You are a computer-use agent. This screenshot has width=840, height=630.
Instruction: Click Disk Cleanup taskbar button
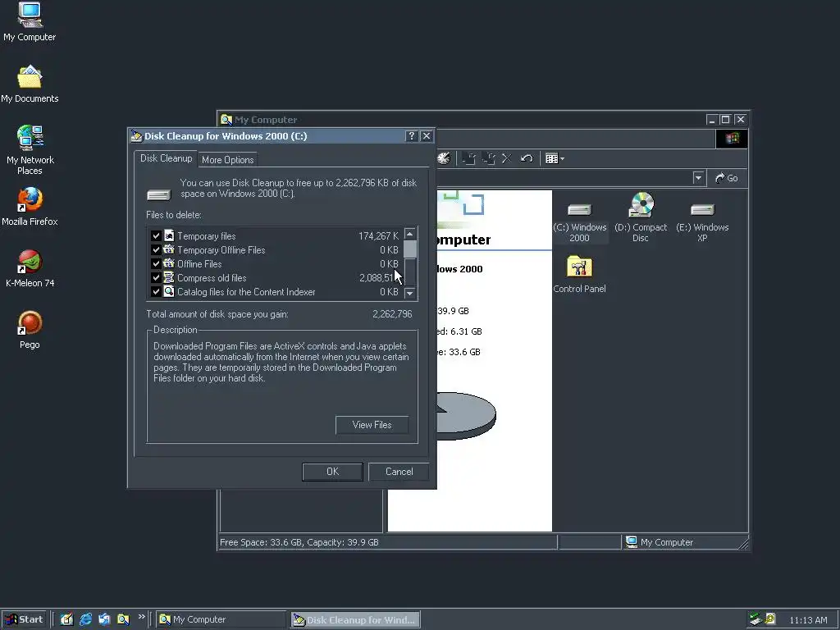coord(355,620)
